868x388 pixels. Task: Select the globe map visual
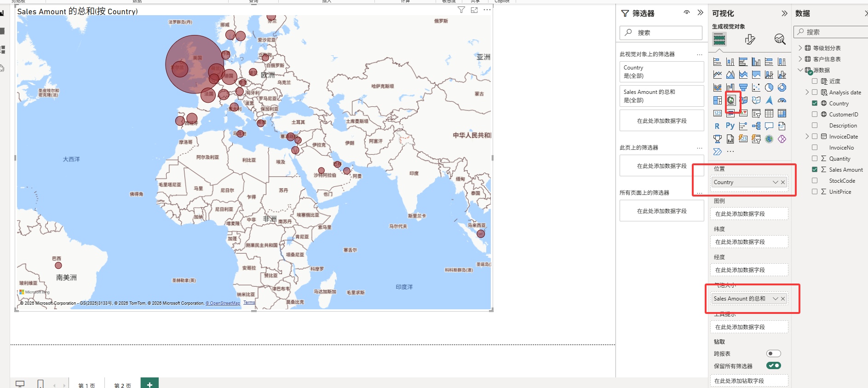click(x=730, y=100)
